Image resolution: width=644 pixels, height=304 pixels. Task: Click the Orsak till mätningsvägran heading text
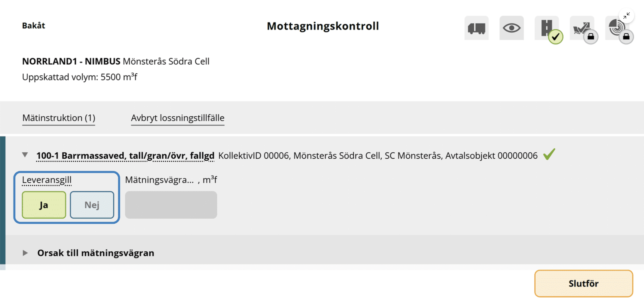coord(96,253)
